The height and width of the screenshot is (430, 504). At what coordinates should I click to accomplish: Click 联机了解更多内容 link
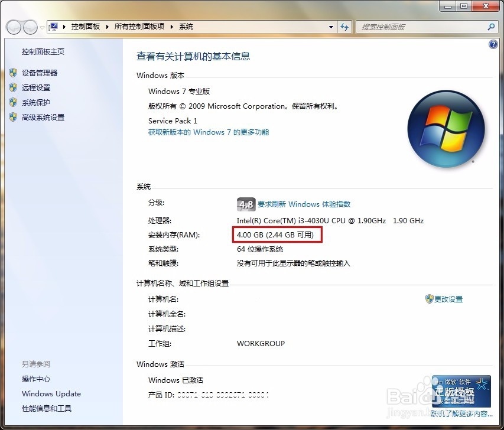click(x=461, y=413)
